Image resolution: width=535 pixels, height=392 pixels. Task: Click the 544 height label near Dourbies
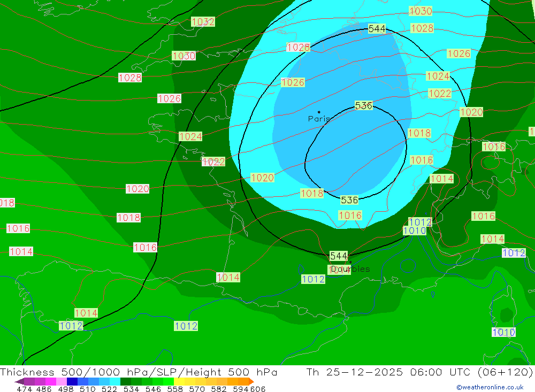point(339,256)
